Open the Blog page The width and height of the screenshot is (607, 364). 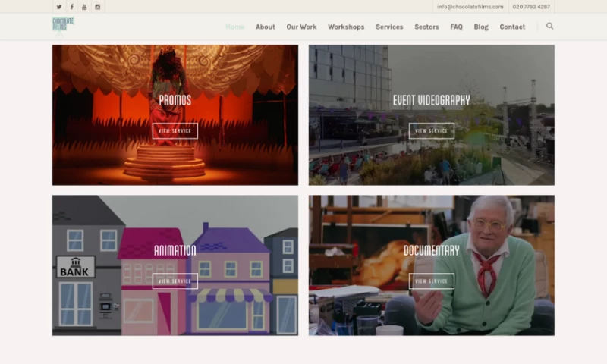481,27
